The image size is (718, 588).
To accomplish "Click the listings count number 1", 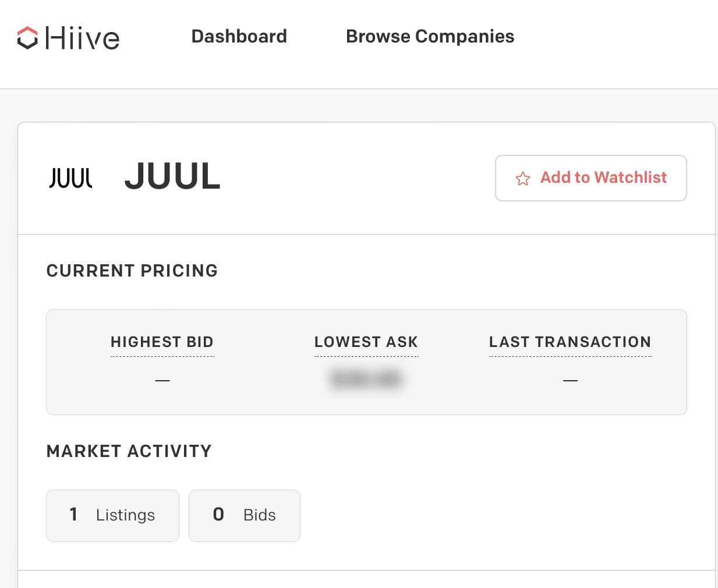I will tap(73, 515).
